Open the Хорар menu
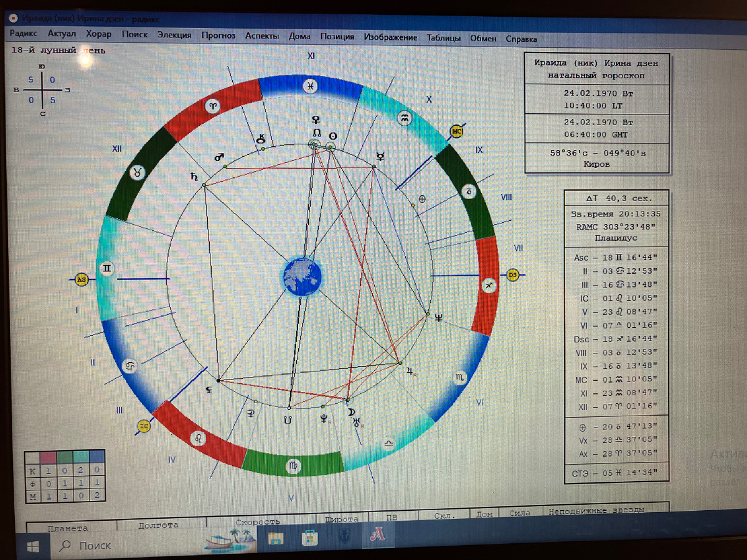 tap(98, 35)
